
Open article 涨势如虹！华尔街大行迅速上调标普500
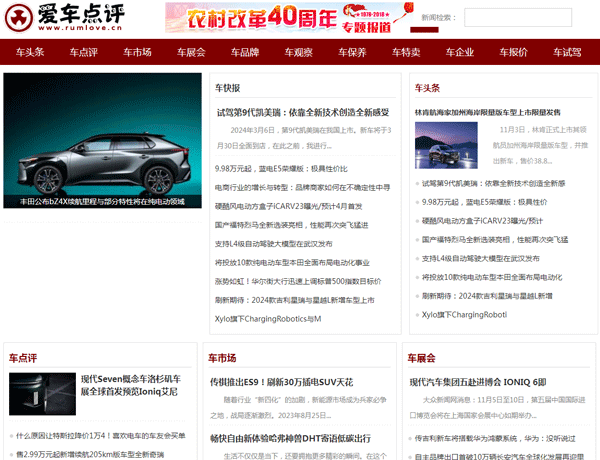pos(298,281)
